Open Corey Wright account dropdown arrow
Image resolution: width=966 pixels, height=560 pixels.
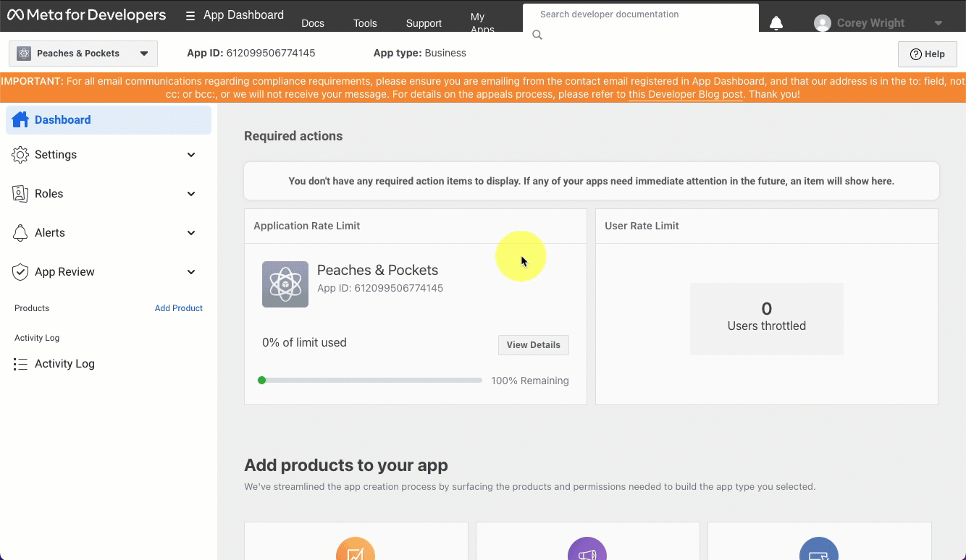tap(938, 23)
